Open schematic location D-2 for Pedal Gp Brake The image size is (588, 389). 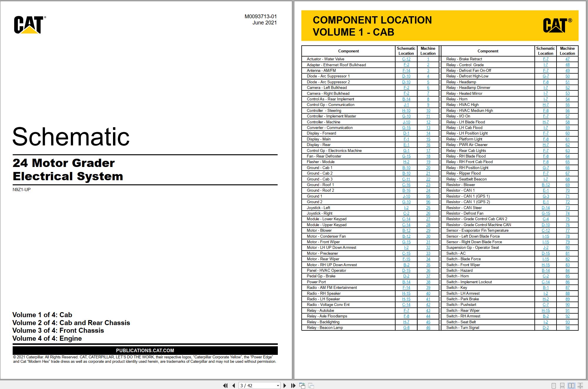[x=406, y=276]
